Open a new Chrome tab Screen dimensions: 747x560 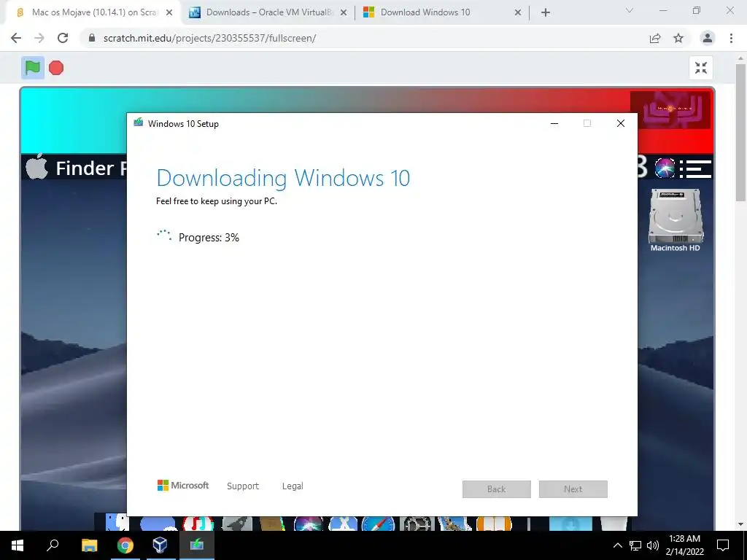[546, 13]
